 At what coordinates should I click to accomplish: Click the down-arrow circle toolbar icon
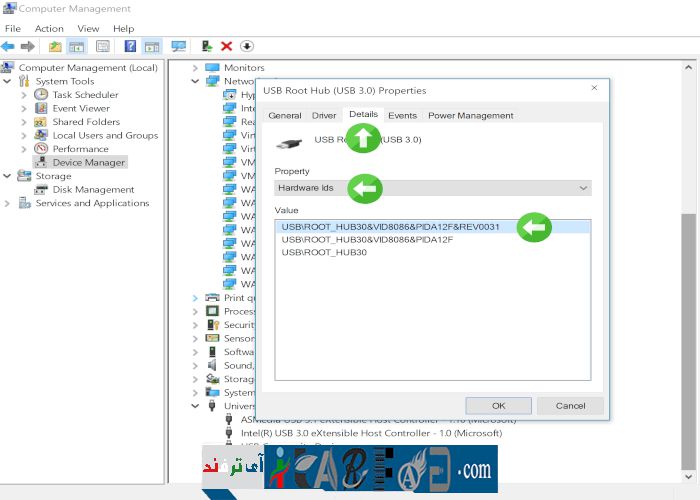click(247, 46)
